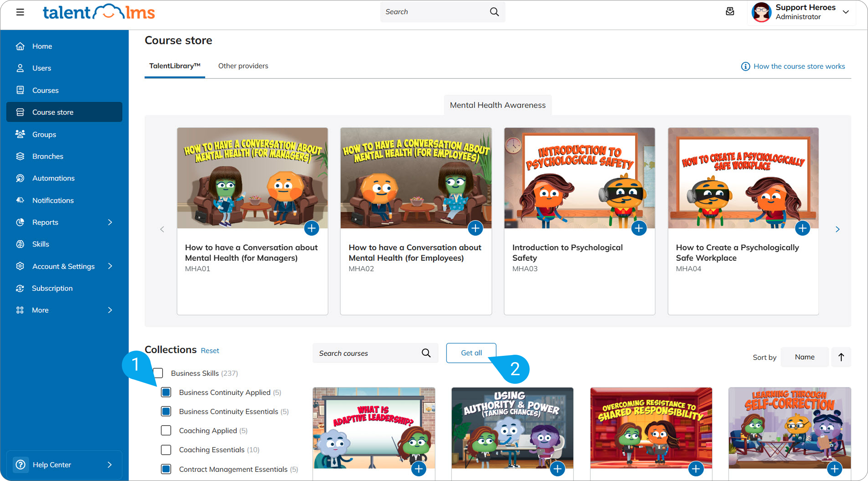Image resolution: width=868 pixels, height=481 pixels.
Task: Add MHA02 course with plus icon
Action: pos(475,228)
